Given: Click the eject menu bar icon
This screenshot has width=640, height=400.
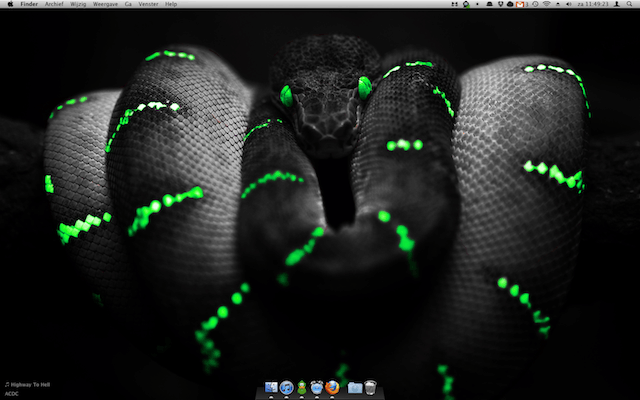Looking at the screenshot, I should [x=558, y=4].
